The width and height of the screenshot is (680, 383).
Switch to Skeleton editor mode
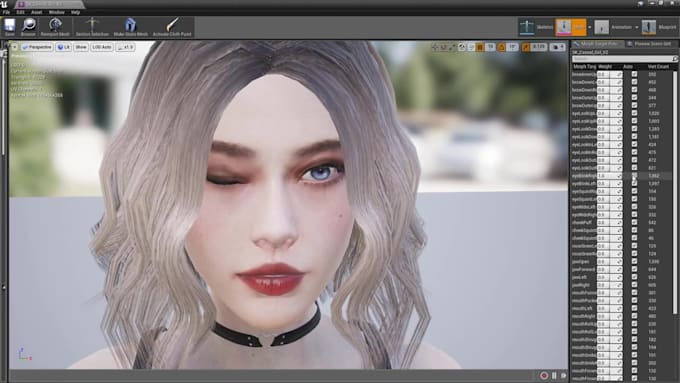click(x=536, y=27)
